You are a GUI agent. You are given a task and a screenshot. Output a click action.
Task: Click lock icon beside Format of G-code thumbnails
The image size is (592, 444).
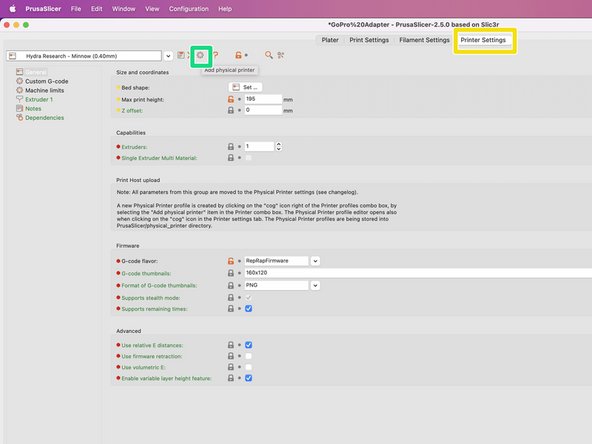click(x=231, y=285)
